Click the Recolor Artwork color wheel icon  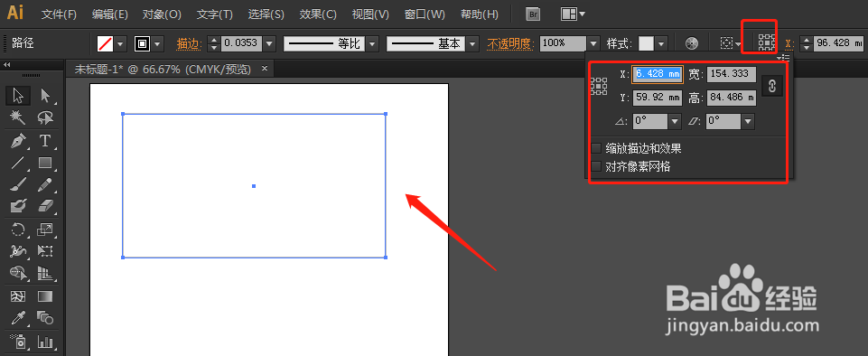(692, 43)
